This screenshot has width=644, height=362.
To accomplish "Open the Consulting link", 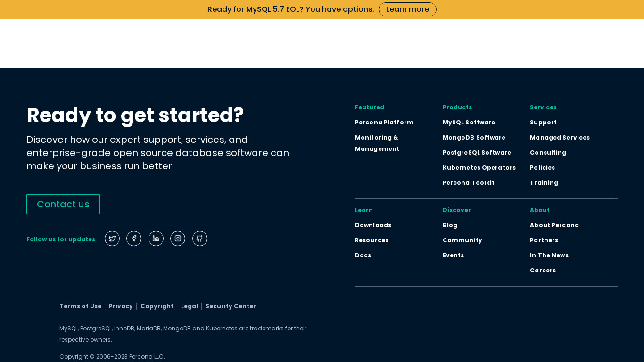I will click(548, 153).
